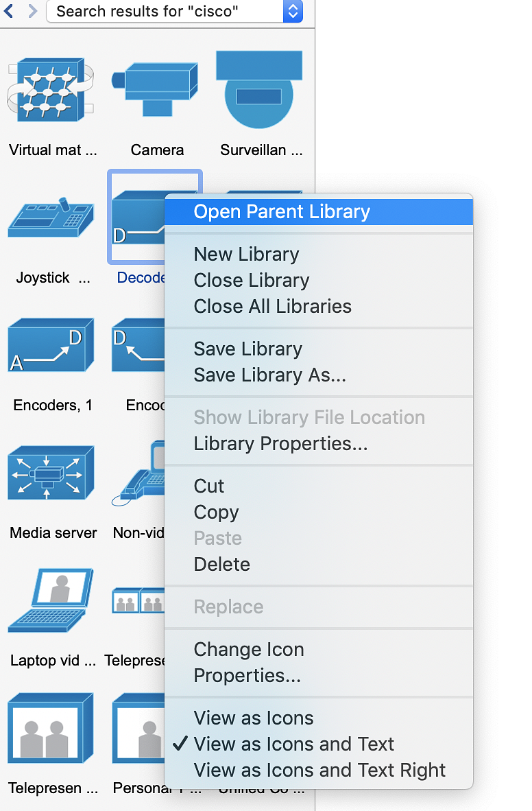Viewport: 532px width, 811px height.
Task: Copy the selected shape via menu
Action: [x=216, y=512]
